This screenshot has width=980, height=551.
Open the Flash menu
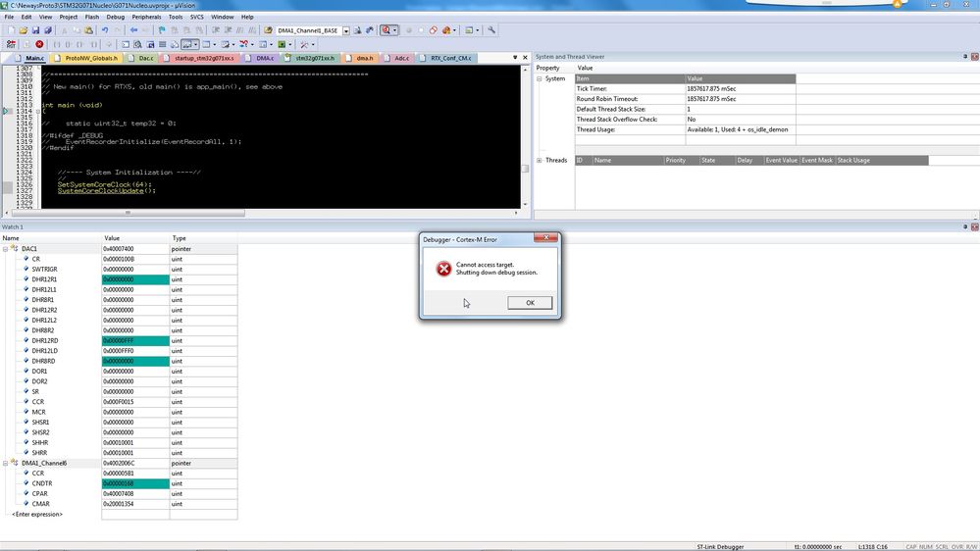tap(91, 17)
